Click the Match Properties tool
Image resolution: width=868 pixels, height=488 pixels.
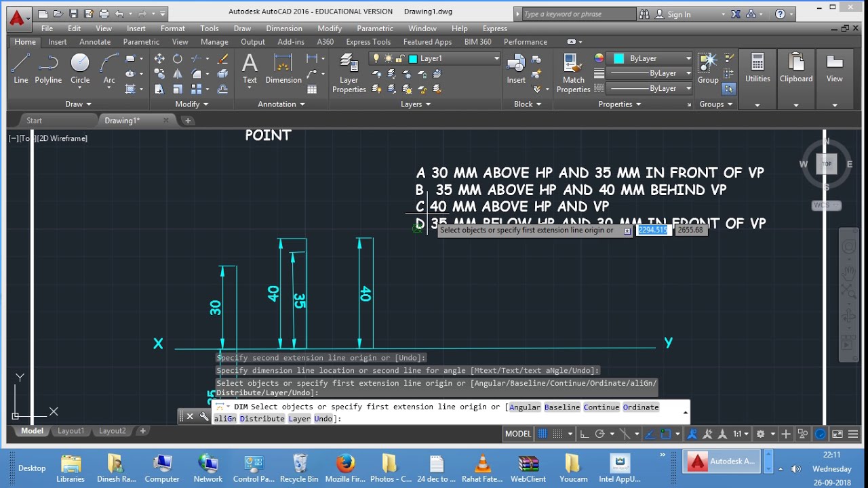(x=574, y=73)
